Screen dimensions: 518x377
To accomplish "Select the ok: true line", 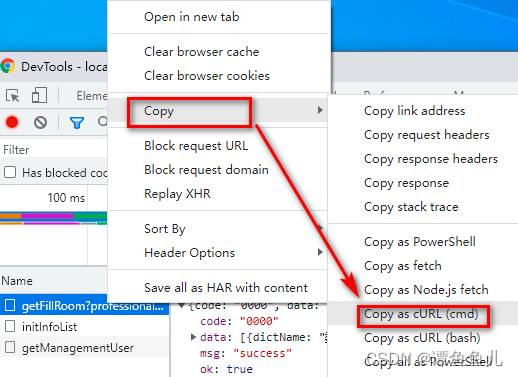I will click(226, 369).
